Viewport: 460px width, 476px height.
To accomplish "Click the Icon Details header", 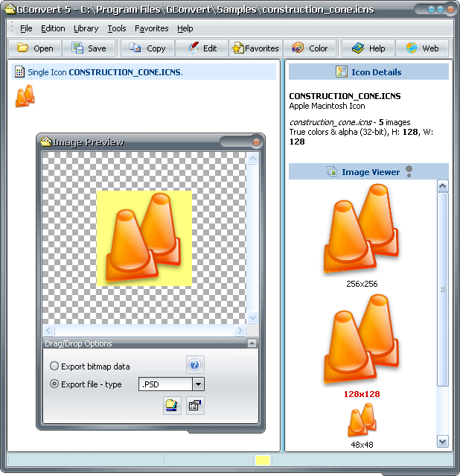I will pyautogui.click(x=368, y=72).
